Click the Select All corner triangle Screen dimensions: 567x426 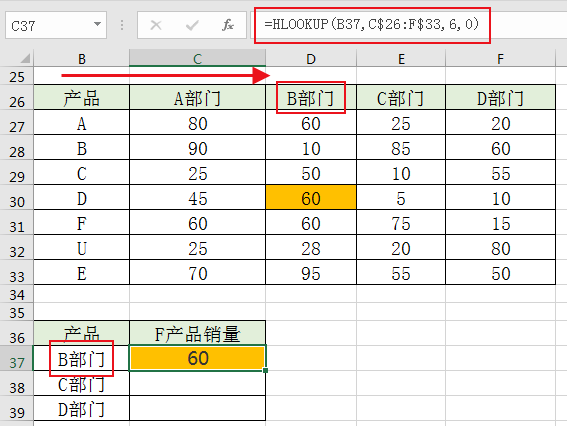(25, 58)
